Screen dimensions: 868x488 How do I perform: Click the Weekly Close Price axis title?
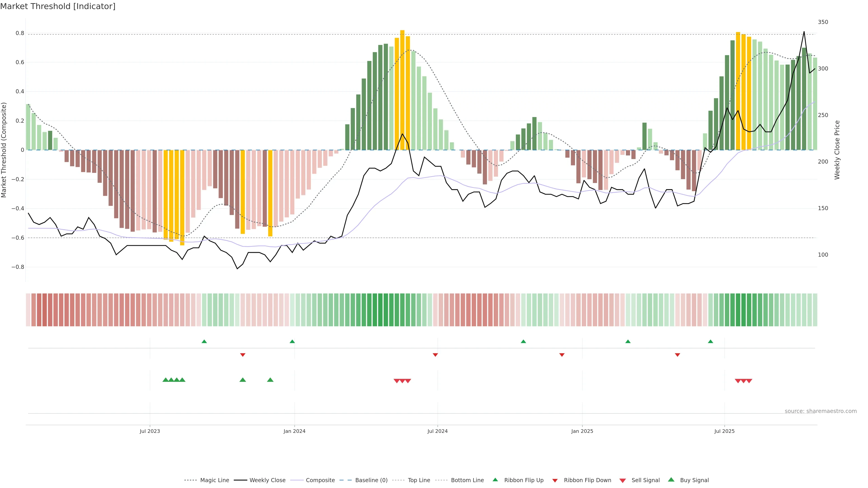click(x=837, y=150)
